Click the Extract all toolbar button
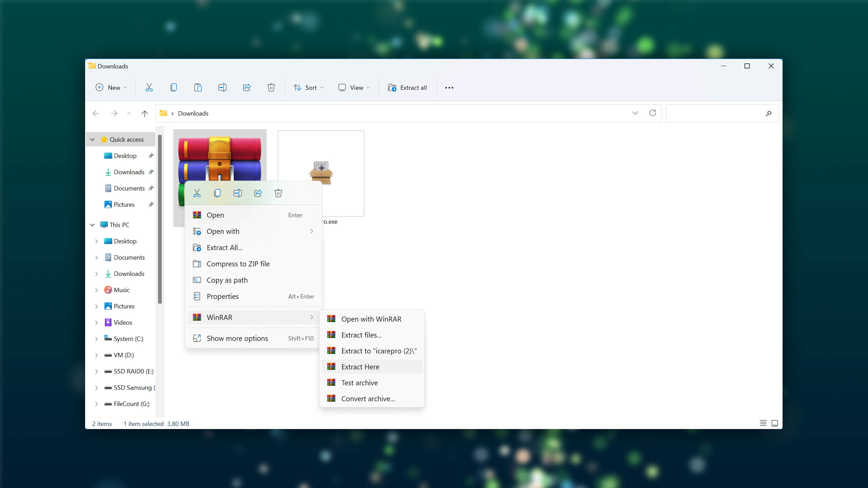The image size is (868, 488). click(408, 87)
